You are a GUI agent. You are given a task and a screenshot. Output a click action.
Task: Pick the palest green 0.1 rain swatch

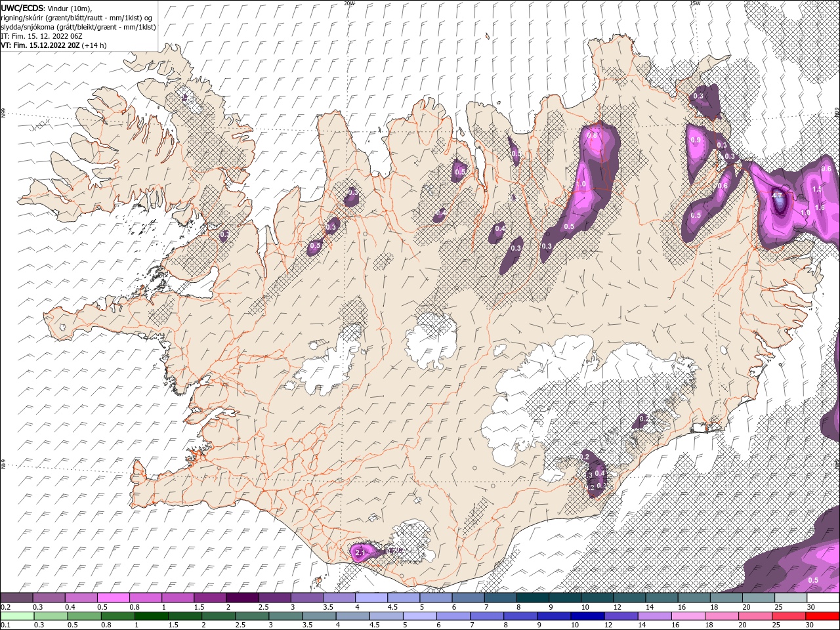16,616
